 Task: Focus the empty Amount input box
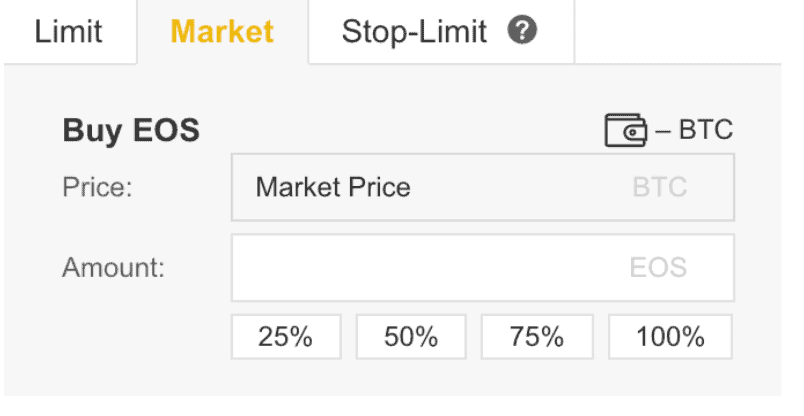[483, 268]
